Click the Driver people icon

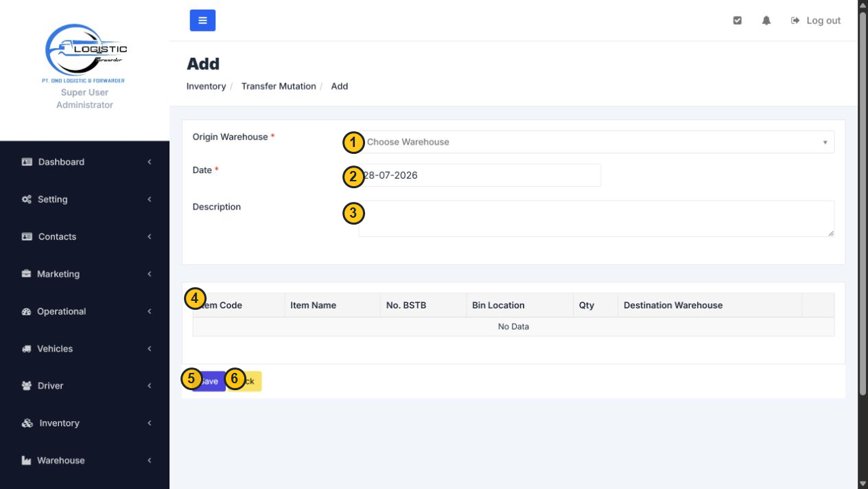tap(27, 386)
